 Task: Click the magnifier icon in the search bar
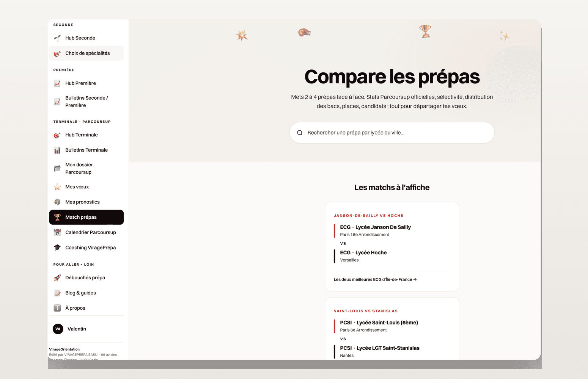300,133
